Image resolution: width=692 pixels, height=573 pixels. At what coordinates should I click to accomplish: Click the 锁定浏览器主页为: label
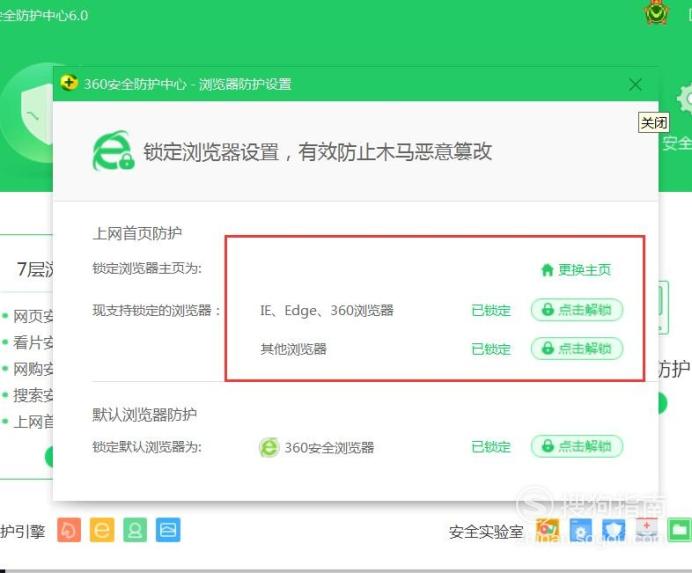tap(147, 268)
